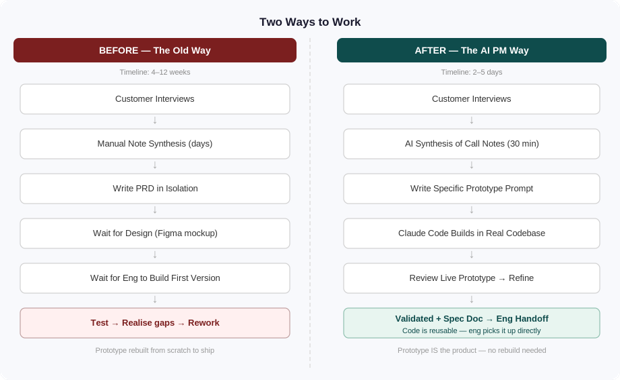Click 'Timeline: 4–12 weeks' text
The image size is (620, 380).
click(x=155, y=72)
